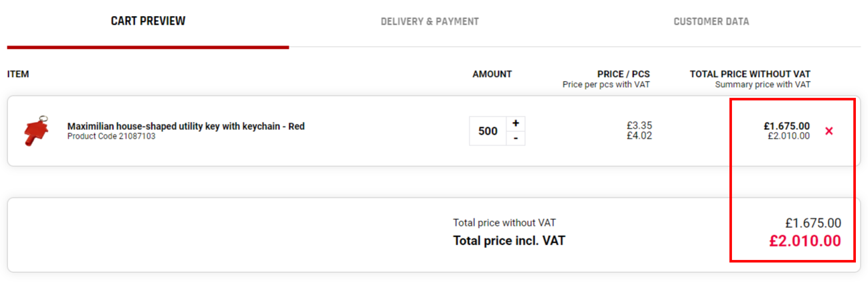This screenshot has height=282, width=868.
Task: Click the bold £1.675.00 item total
Action: 786,125
